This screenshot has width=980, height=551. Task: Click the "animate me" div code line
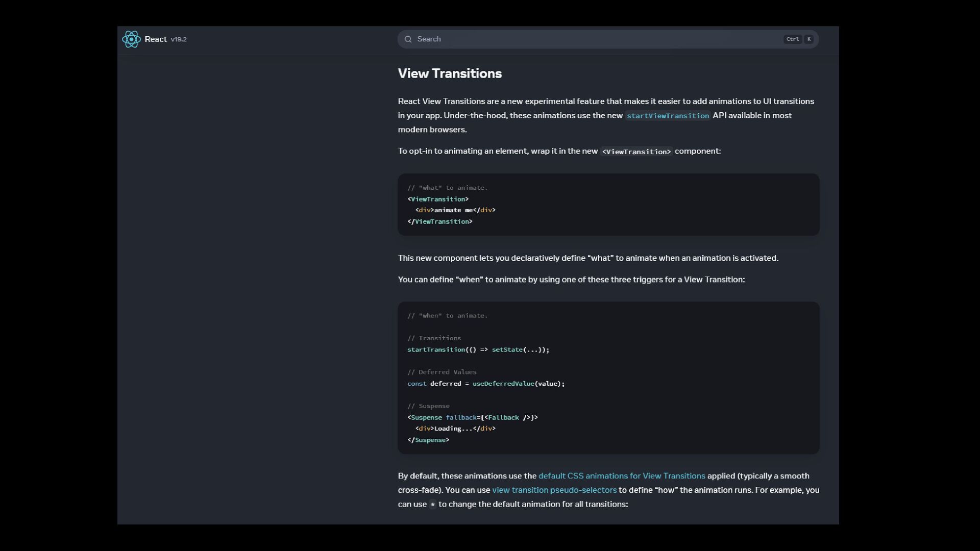click(455, 210)
